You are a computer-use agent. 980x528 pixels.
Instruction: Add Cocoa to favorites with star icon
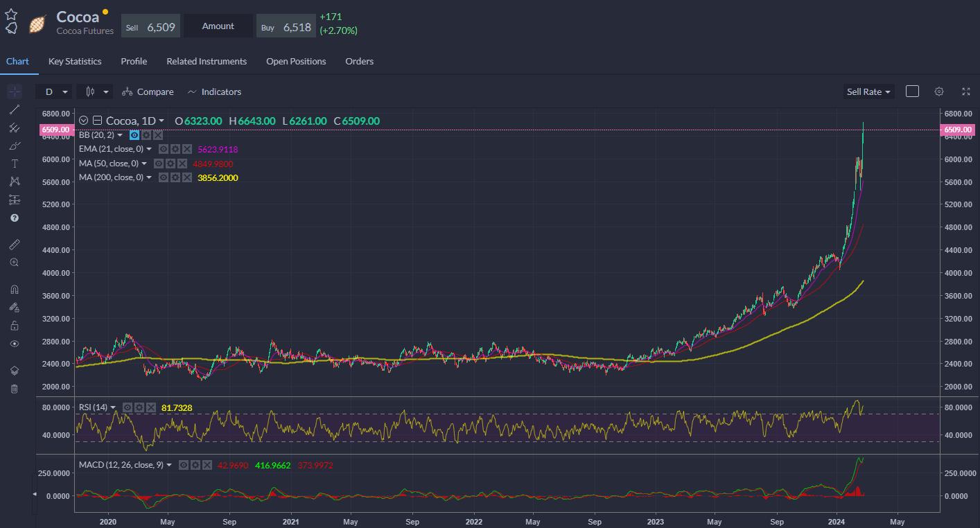11,14
